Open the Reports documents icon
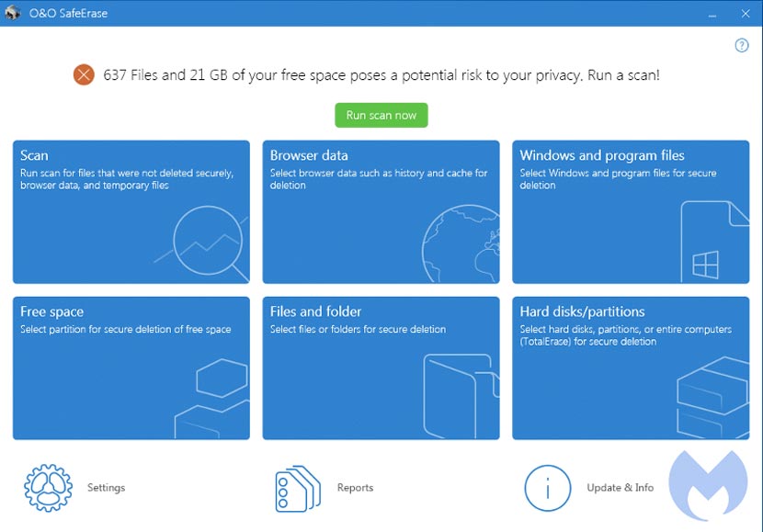This screenshot has height=532, width=763. [x=298, y=488]
